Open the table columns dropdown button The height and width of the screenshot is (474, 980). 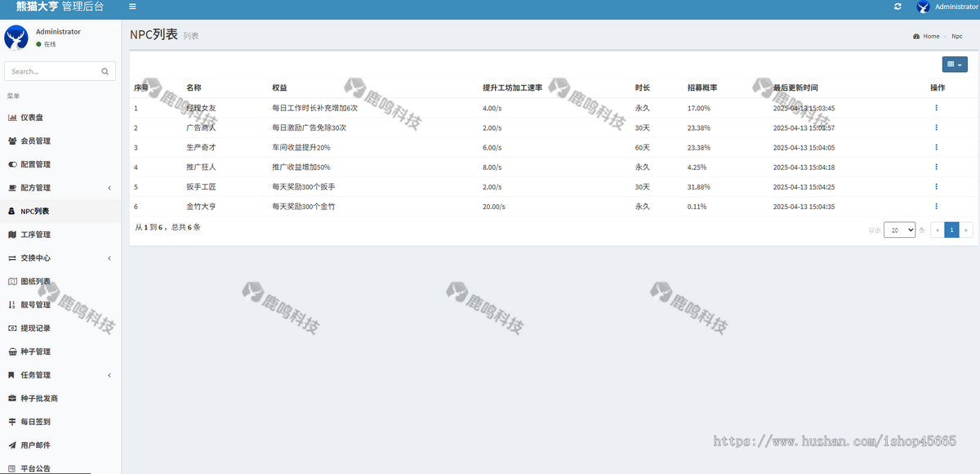pos(955,65)
